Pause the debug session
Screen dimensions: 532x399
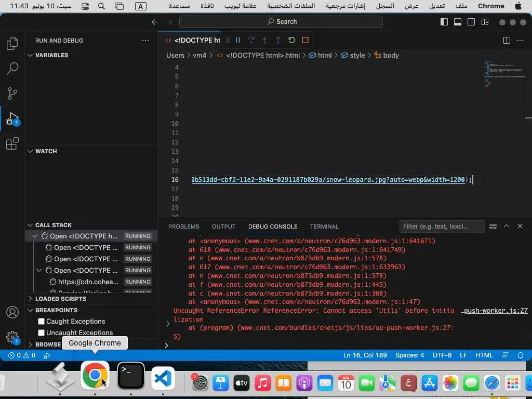pos(238,40)
